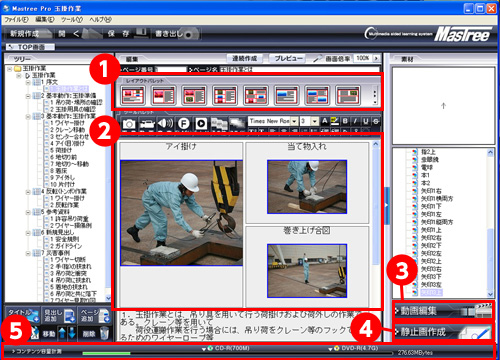Open the zoom ratio 100% arrow

click(376, 58)
